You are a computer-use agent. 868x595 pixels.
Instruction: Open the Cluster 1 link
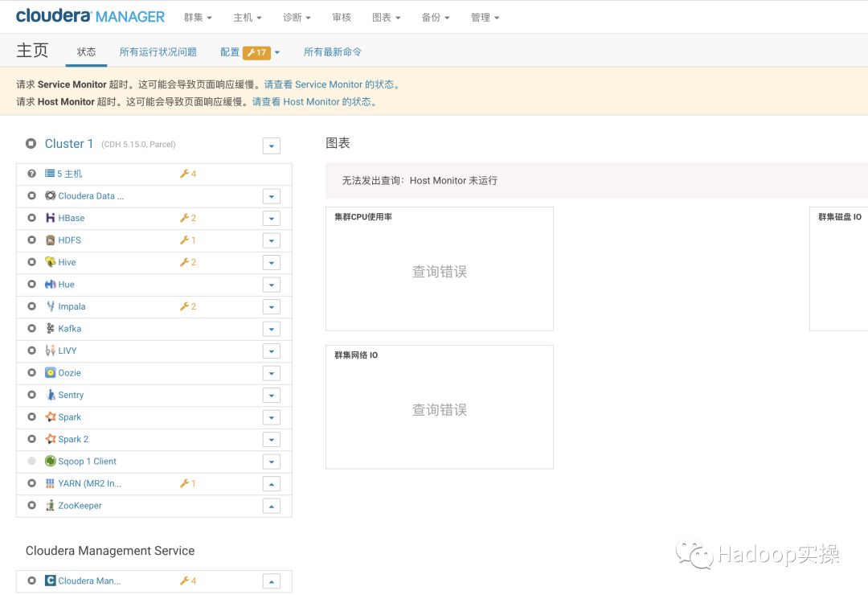click(68, 143)
